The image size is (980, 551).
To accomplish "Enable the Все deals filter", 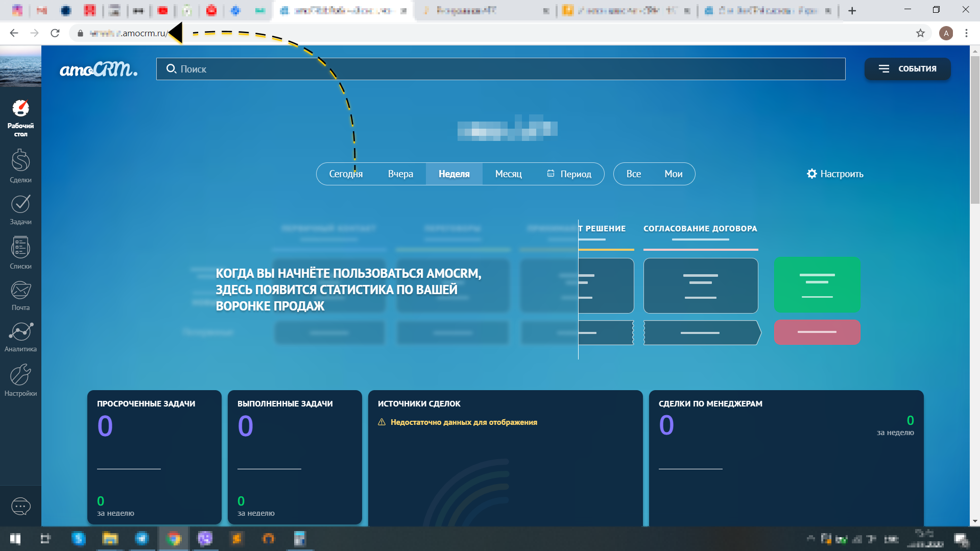I will (x=634, y=174).
